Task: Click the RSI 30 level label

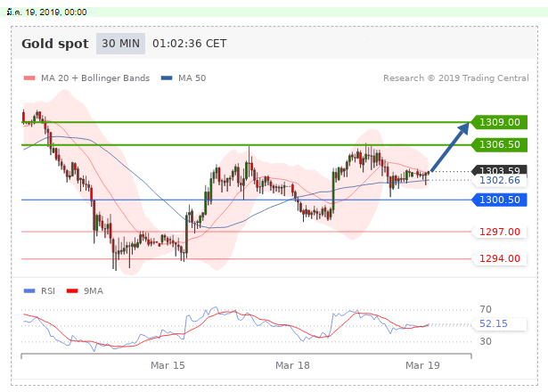Action: click(486, 341)
